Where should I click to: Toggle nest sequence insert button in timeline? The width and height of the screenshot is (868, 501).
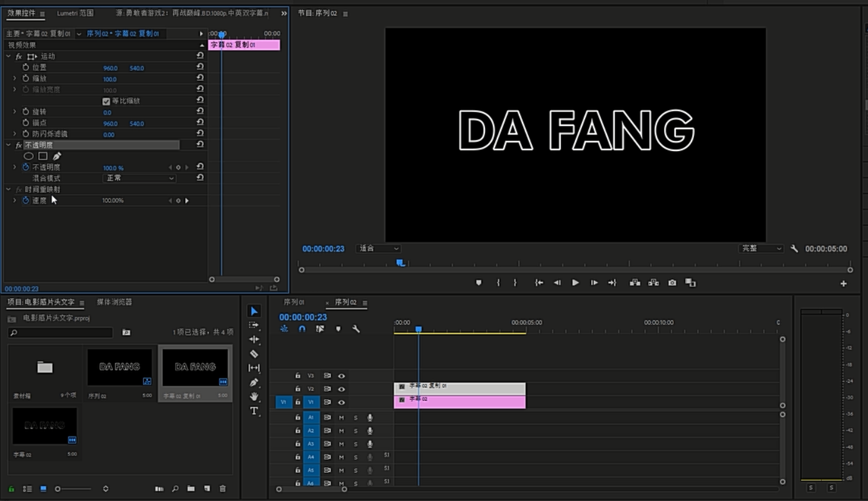284,329
